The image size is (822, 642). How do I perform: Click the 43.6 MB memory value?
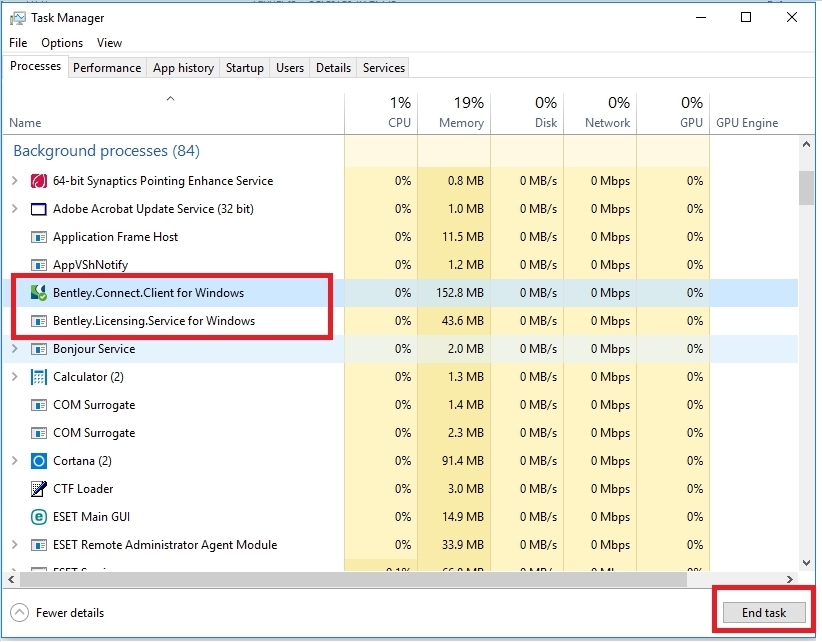pyautogui.click(x=463, y=321)
